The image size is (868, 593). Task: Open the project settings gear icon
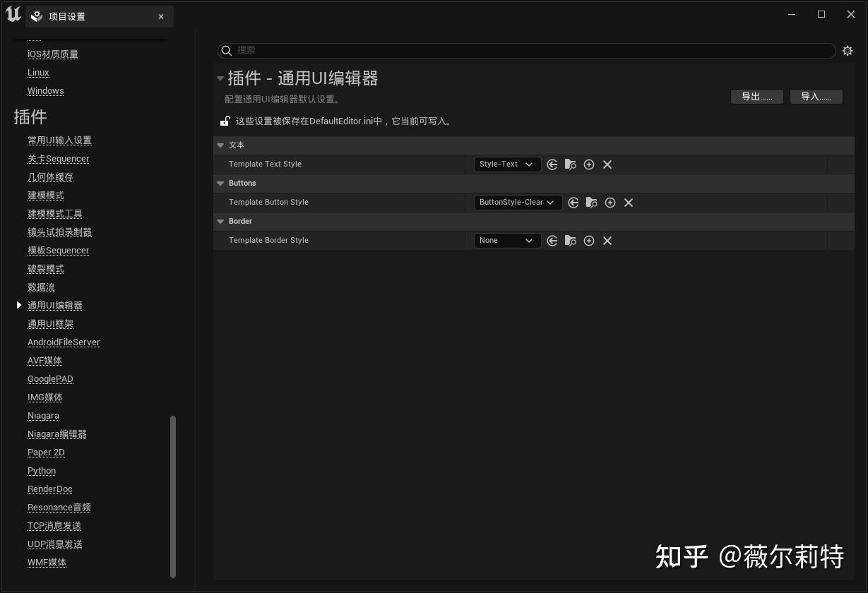pyautogui.click(x=848, y=50)
